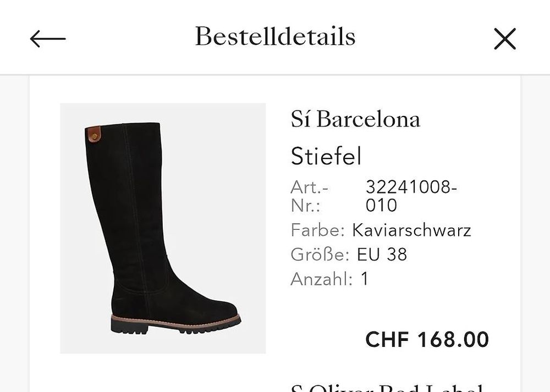Click the brown leather tab on the boot

tap(94, 133)
